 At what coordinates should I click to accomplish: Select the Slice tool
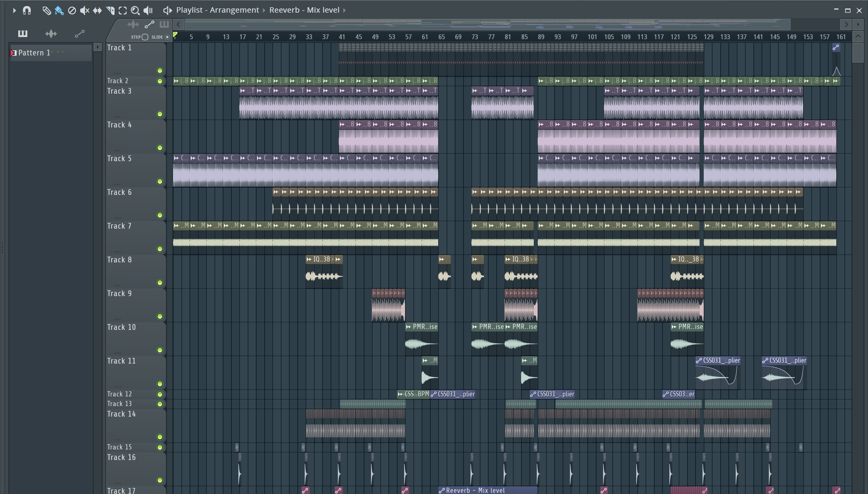pos(110,11)
